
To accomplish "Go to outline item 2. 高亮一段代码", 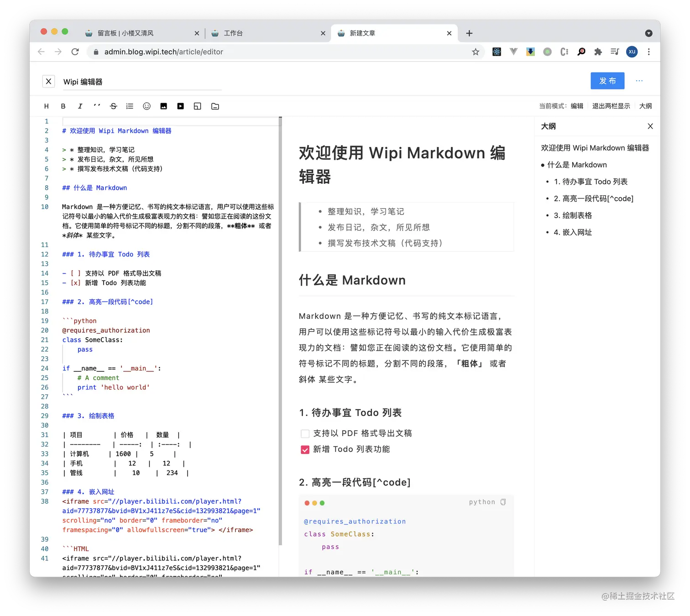I will click(x=593, y=198).
